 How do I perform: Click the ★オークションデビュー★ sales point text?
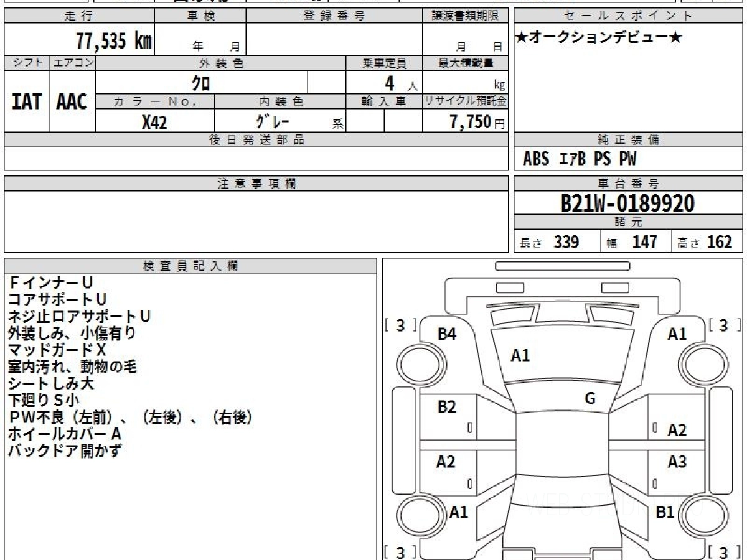click(599, 38)
